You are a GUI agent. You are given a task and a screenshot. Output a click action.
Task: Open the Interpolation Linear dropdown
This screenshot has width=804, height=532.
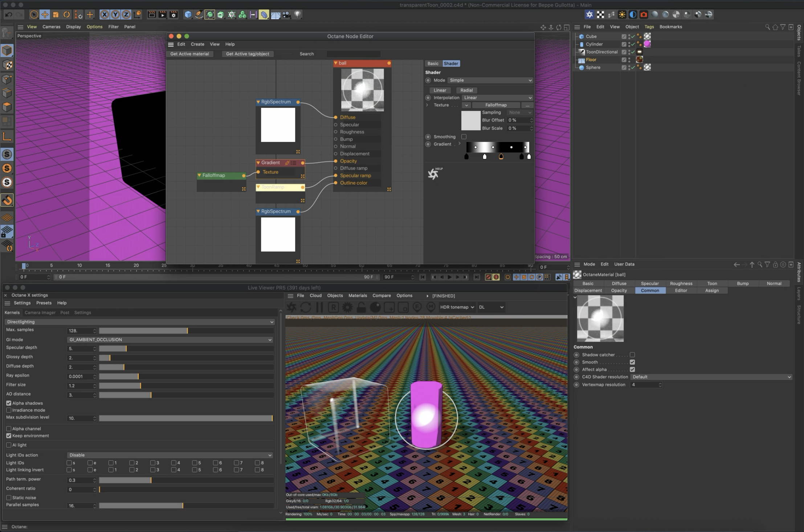coord(497,98)
